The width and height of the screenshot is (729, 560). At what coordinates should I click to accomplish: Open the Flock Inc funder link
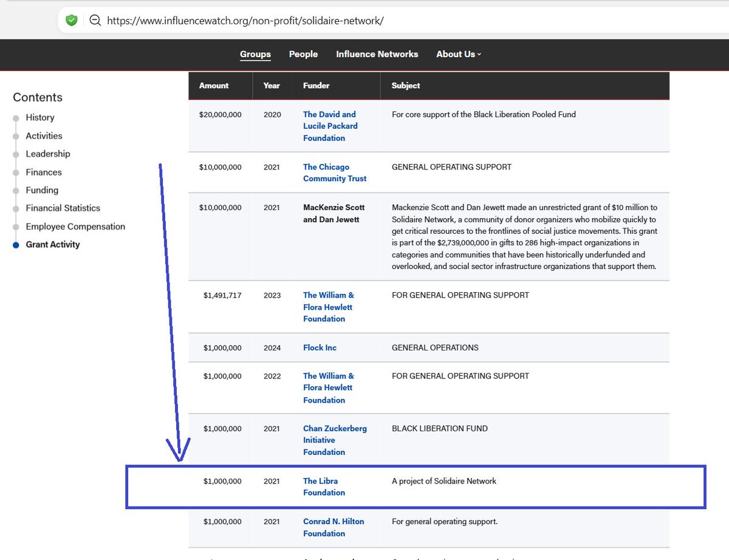[x=320, y=347]
